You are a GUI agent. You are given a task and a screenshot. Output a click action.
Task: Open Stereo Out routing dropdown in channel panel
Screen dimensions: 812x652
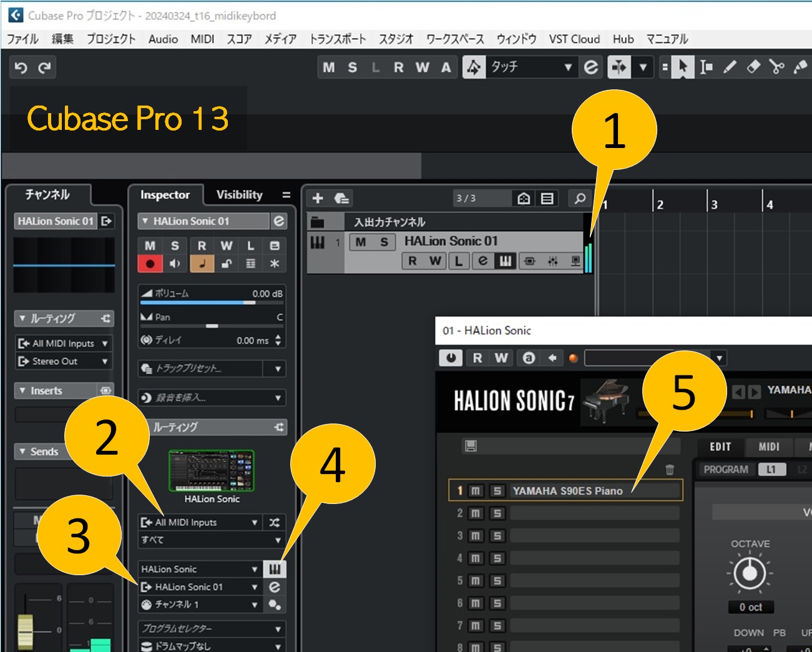(64, 361)
